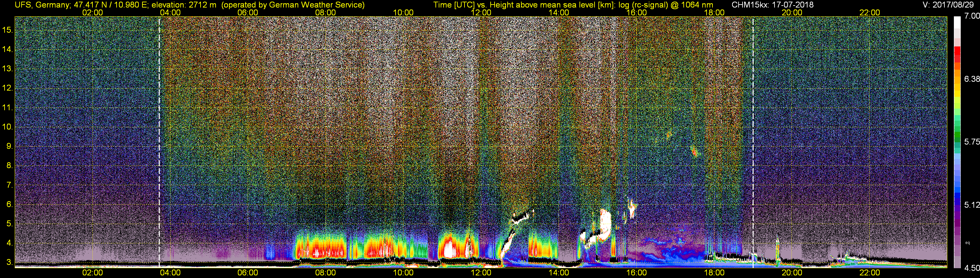Click the 06:00 label on the bottom time axis
This screenshot has height=278, width=980.
coord(248,273)
